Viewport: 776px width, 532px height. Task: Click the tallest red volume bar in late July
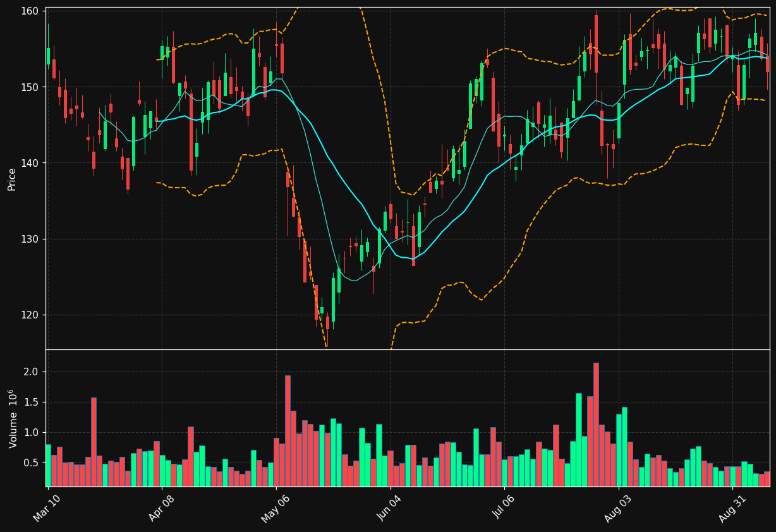pyautogui.click(x=596, y=425)
